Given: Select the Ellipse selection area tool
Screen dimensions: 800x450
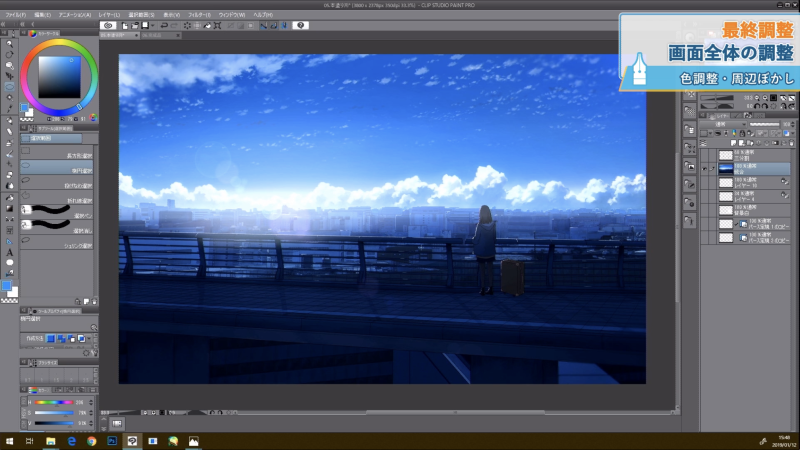Looking at the screenshot, I should click(9, 87).
